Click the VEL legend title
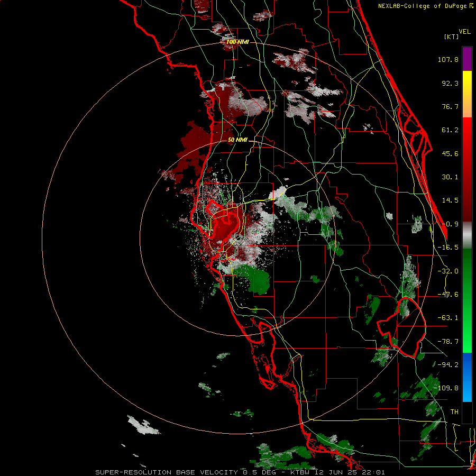 pos(465,32)
